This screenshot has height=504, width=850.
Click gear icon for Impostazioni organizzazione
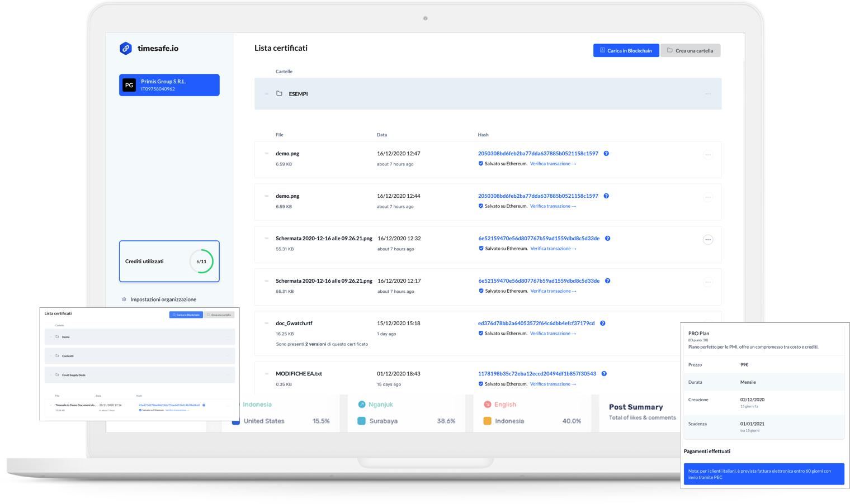point(124,299)
